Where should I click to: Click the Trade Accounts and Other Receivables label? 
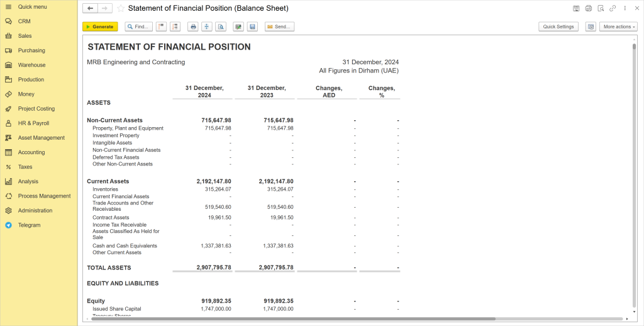coord(123,206)
